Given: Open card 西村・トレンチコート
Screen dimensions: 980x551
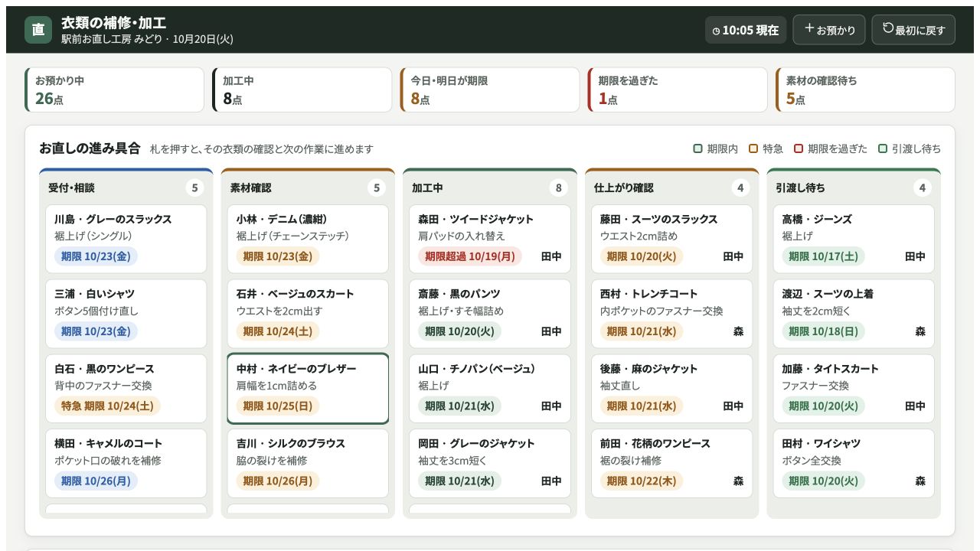Looking at the screenshot, I should point(671,314).
